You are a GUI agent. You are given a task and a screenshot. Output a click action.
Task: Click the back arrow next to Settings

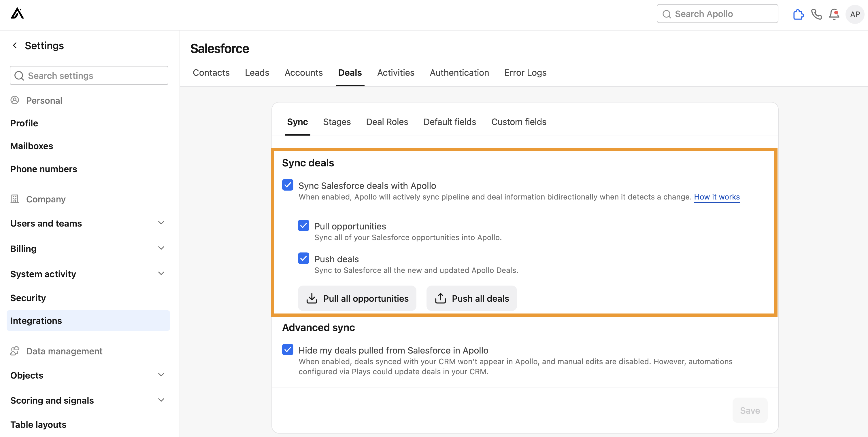pos(15,45)
